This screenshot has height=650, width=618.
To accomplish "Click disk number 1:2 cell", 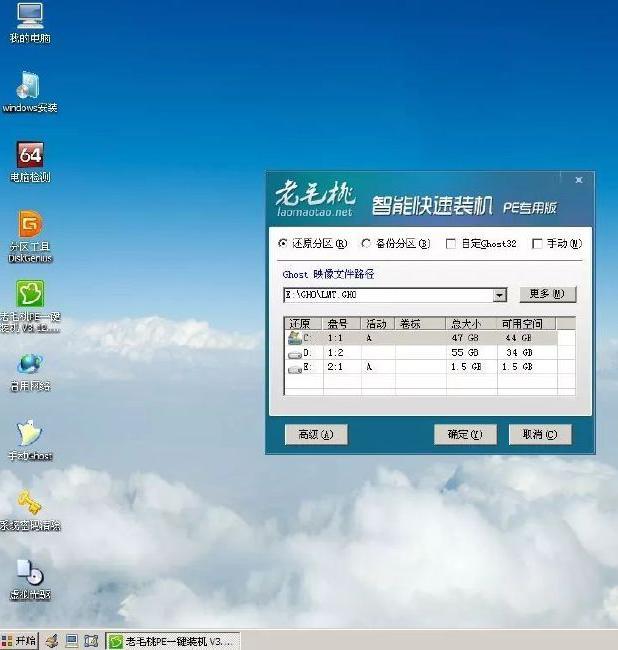I will click(336, 353).
